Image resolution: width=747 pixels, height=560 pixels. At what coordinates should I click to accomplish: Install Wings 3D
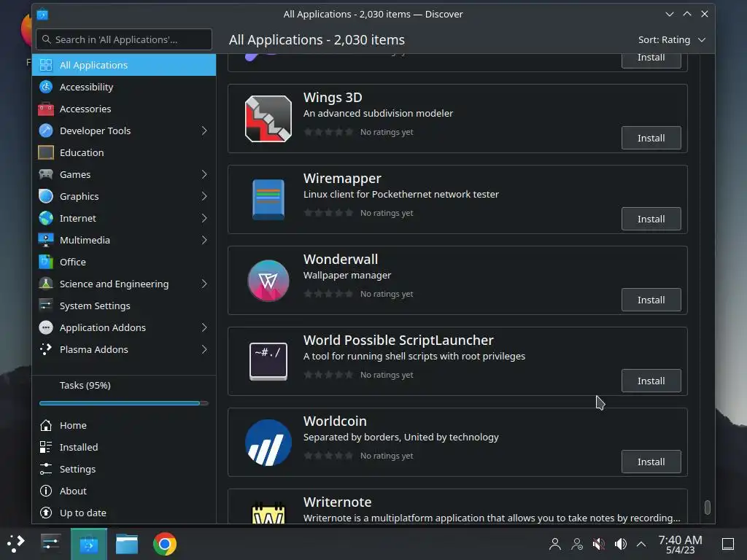click(x=651, y=138)
